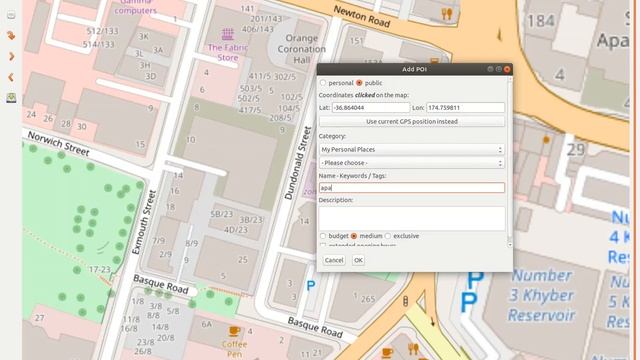640x360 pixels.
Task: Open the Please choose subcategory dropdown
Action: pyautogui.click(x=411, y=163)
